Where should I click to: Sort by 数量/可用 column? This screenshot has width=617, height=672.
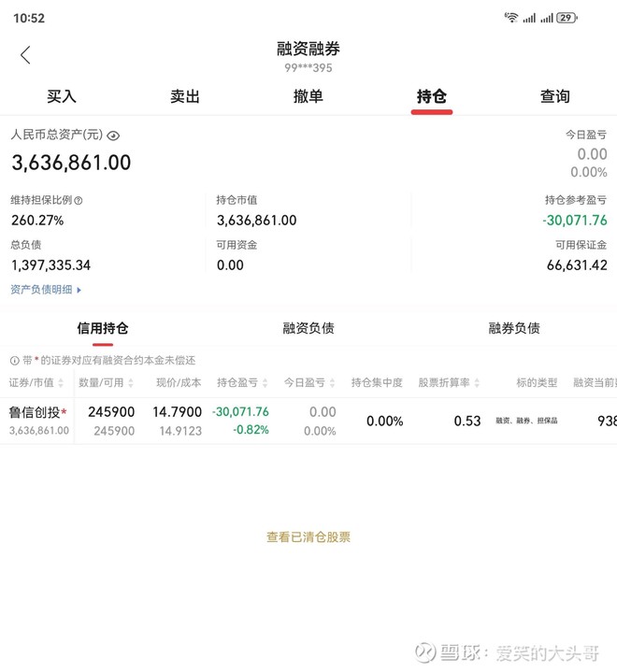(x=106, y=382)
